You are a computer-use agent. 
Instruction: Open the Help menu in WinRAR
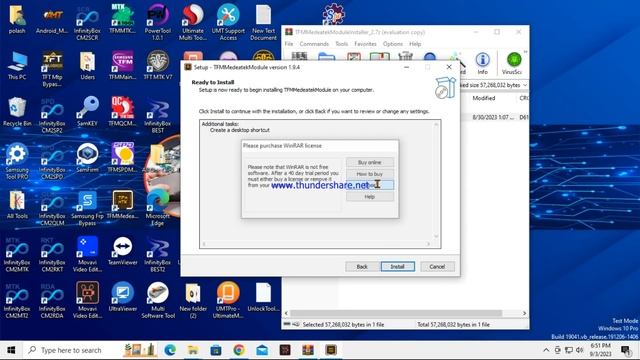(x=415, y=44)
